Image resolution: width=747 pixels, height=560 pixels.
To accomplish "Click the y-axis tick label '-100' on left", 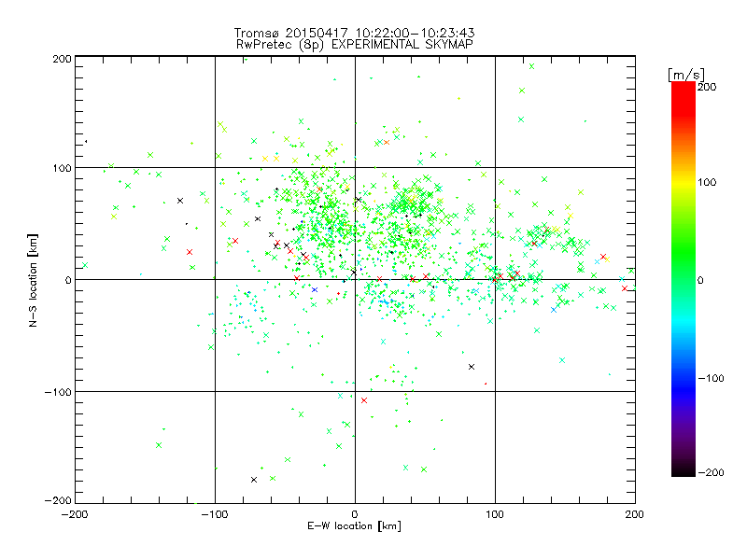I will pos(58,392).
